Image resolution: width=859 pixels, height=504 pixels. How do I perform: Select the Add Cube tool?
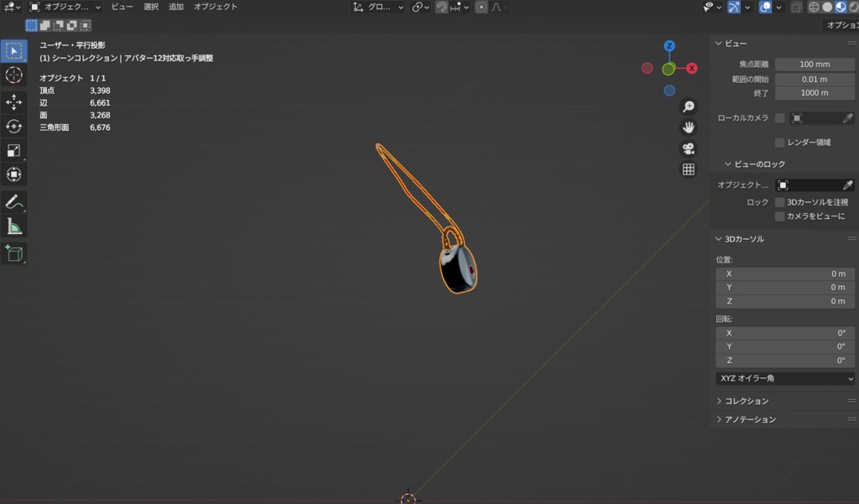click(x=13, y=253)
